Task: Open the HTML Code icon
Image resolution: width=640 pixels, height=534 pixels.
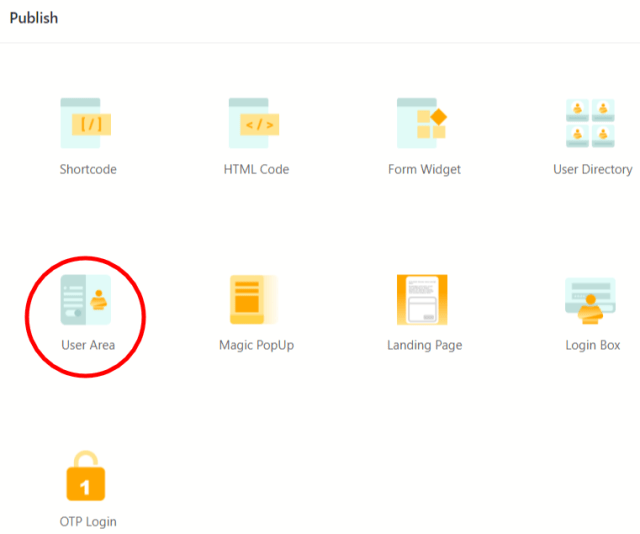Action: [254, 123]
